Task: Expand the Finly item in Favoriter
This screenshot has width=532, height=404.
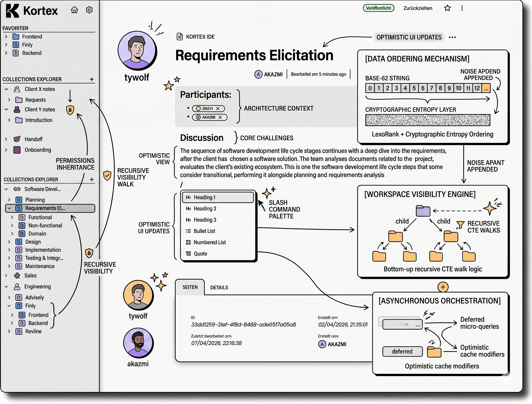Action: [x=6, y=45]
